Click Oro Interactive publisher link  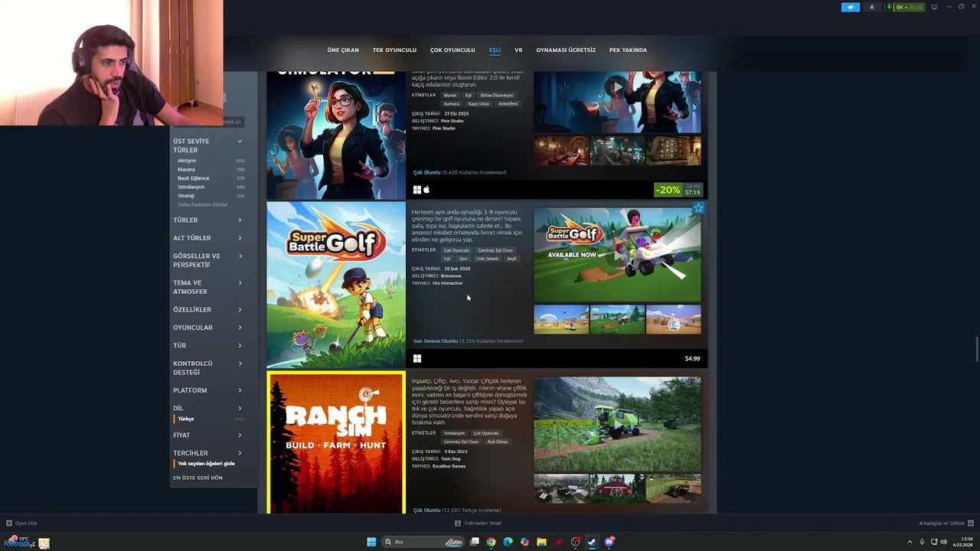pos(447,283)
